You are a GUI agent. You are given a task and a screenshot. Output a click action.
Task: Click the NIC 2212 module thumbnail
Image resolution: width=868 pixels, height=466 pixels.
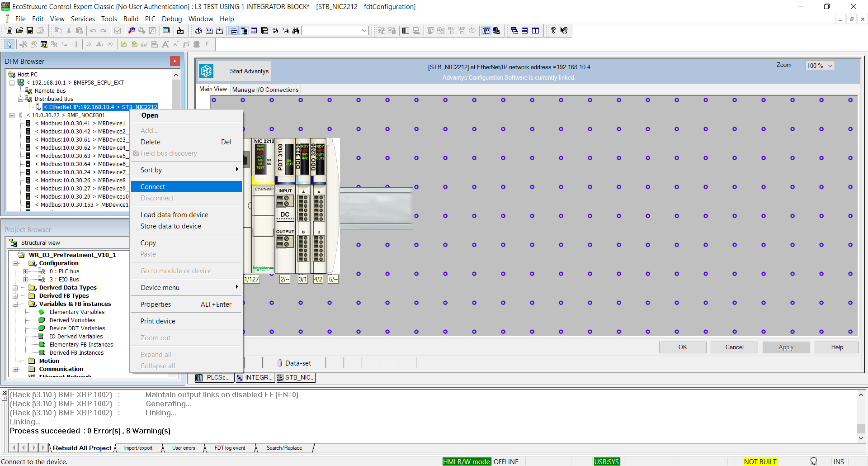click(x=264, y=206)
